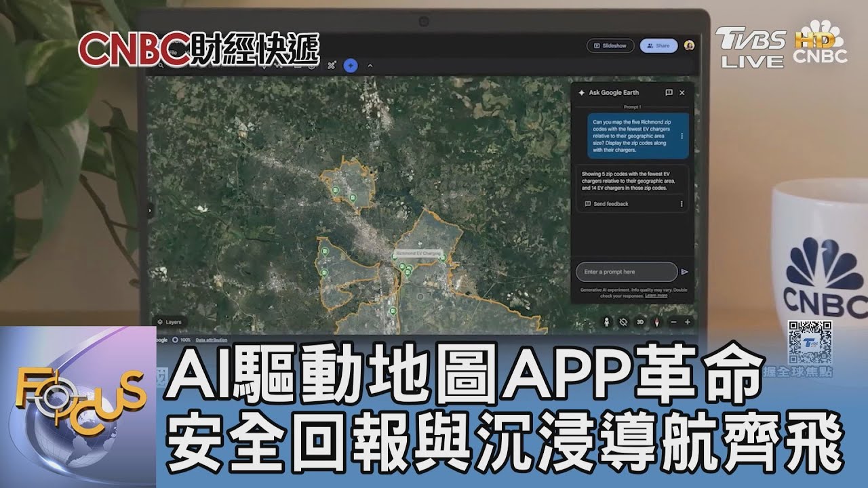Collapse the top toolbar using the up chevron
The width and height of the screenshot is (868, 488).
pyautogui.click(x=370, y=65)
